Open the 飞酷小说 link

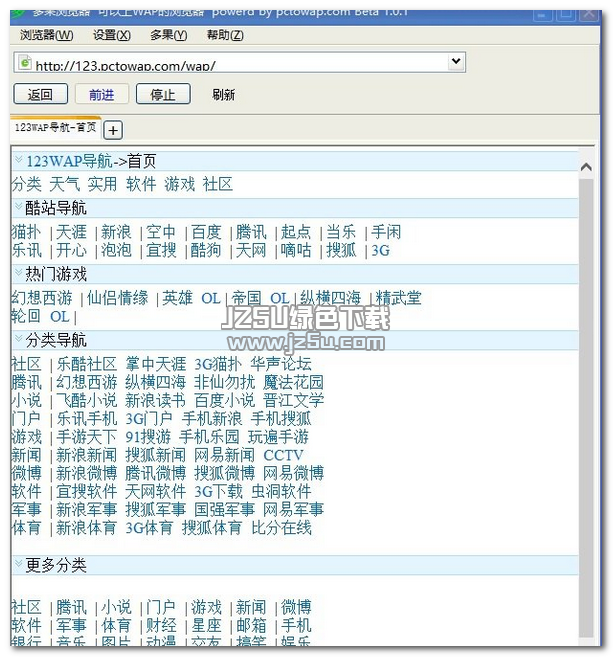click(x=87, y=400)
